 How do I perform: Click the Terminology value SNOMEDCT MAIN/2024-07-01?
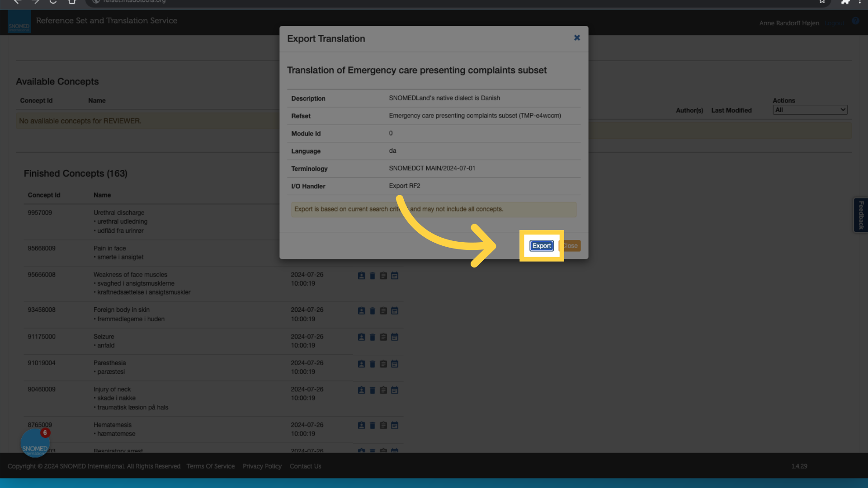click(432, 168)
